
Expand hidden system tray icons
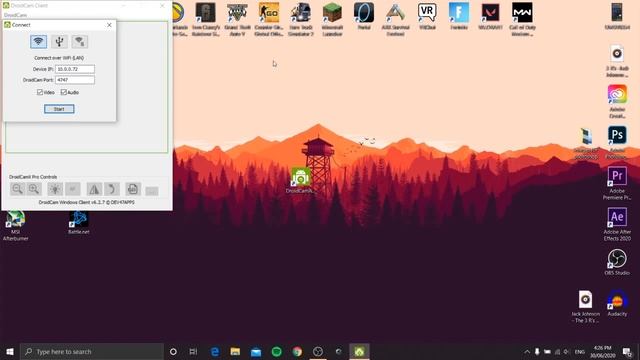527,351
